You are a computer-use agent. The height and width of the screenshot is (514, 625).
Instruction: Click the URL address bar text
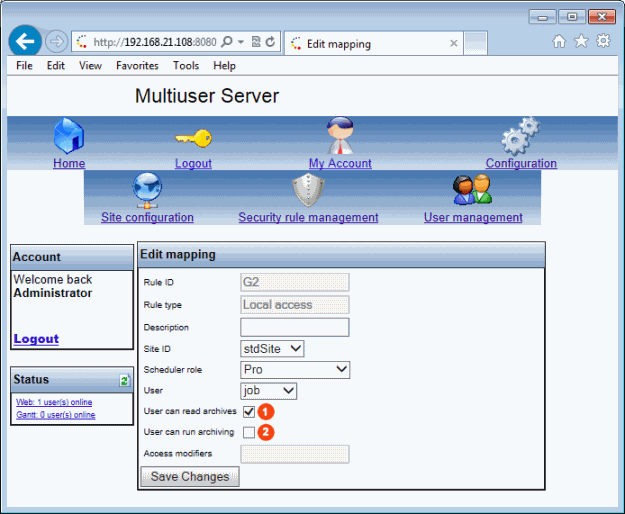pos(155,42)
